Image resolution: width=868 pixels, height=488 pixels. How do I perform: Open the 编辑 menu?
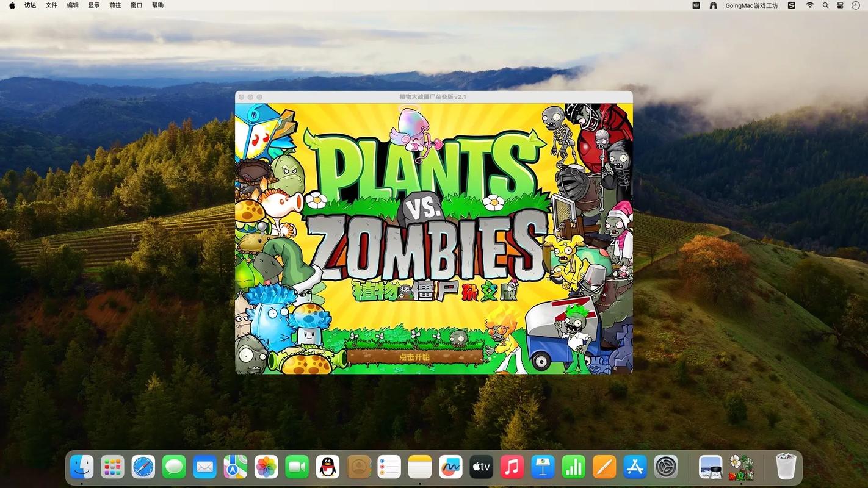(x=73, y=5)
